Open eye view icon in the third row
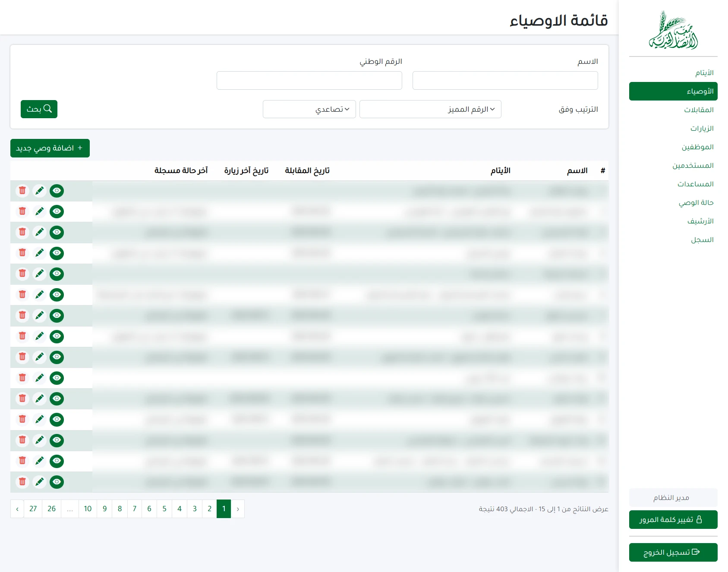 pos(57,232)
